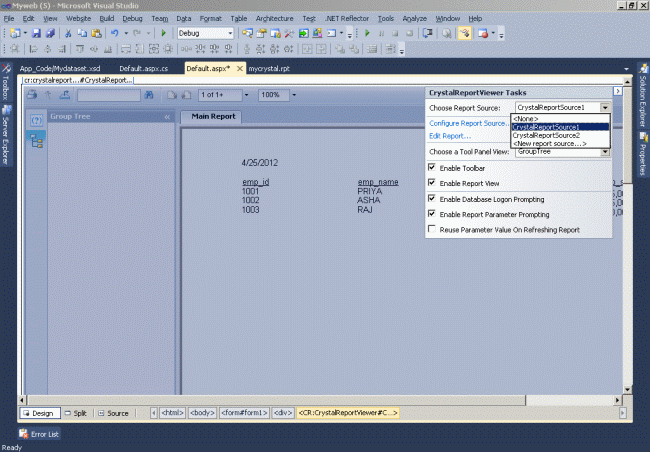Open the Error List panel

[40, 434]
